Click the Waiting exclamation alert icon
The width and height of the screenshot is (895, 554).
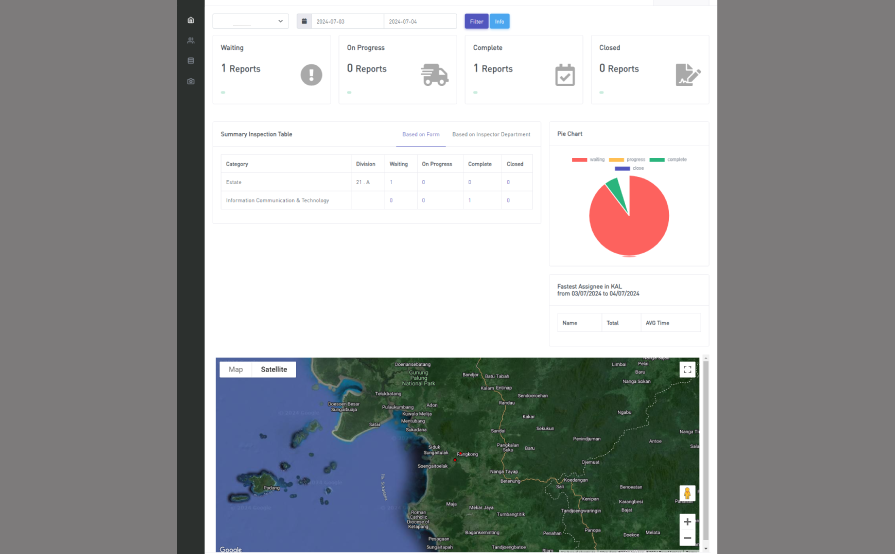click(x=311, y=75)
